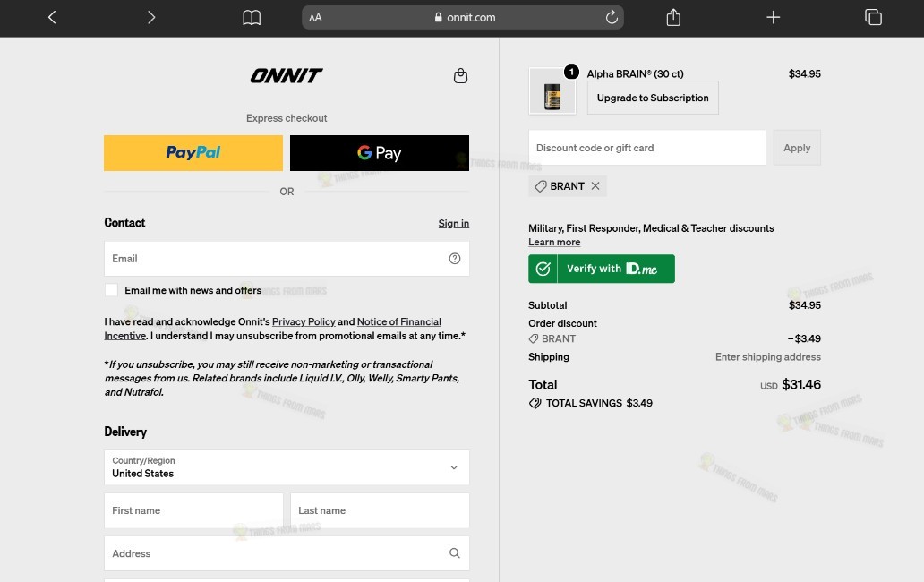
Task: Click the onnit.com address bar
Action: coord(463,18)
